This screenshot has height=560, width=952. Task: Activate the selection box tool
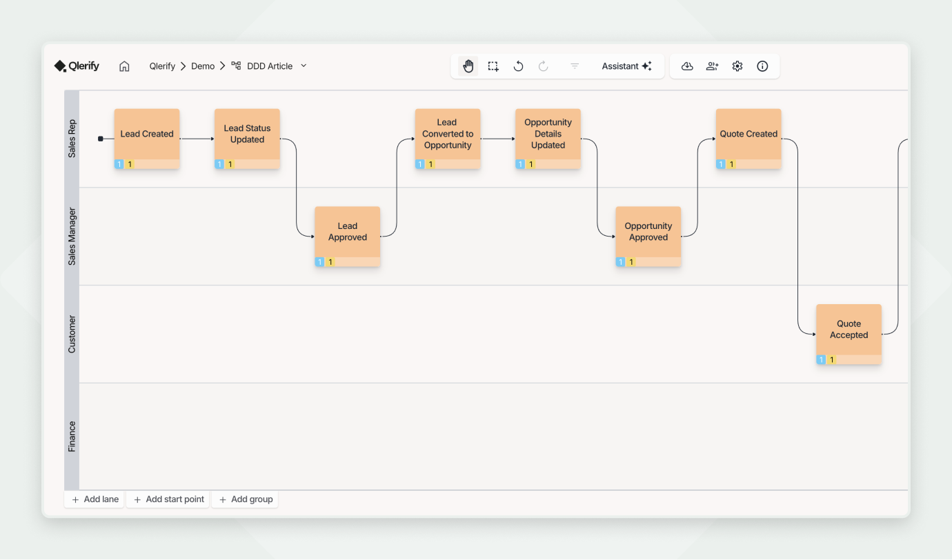493,66
